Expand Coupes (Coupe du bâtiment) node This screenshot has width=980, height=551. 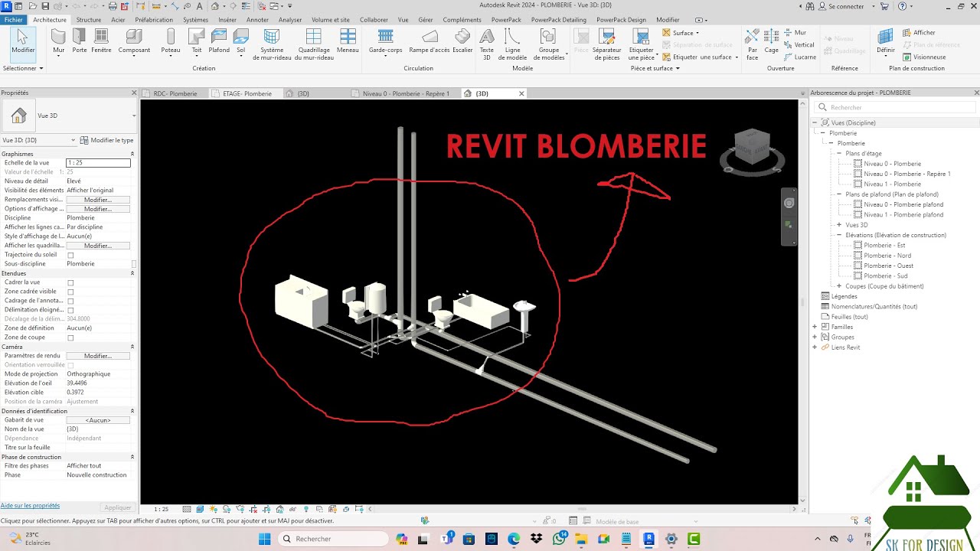click(839, 286)
